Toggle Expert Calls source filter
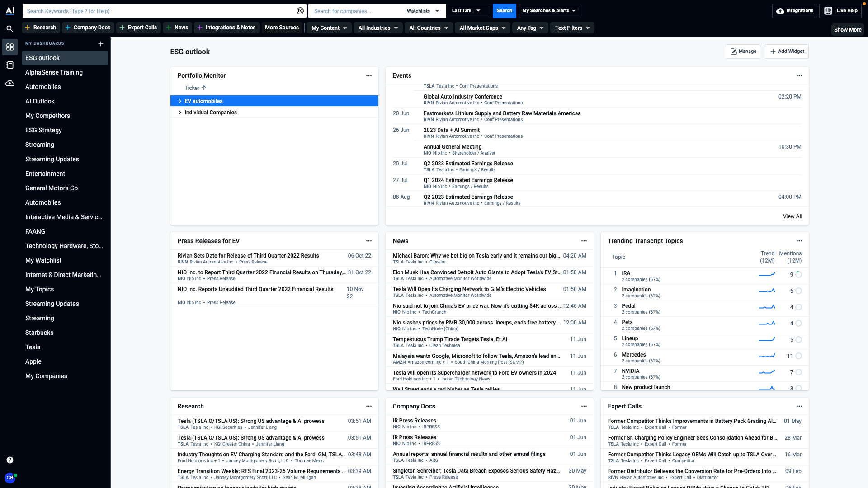868x488 pixels. [x=138, y=28]
